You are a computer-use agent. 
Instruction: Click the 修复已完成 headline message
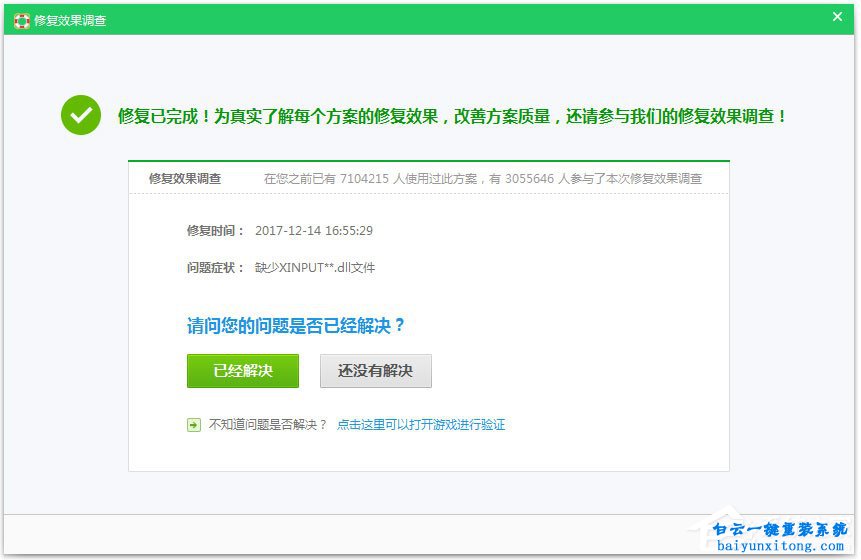452,116
